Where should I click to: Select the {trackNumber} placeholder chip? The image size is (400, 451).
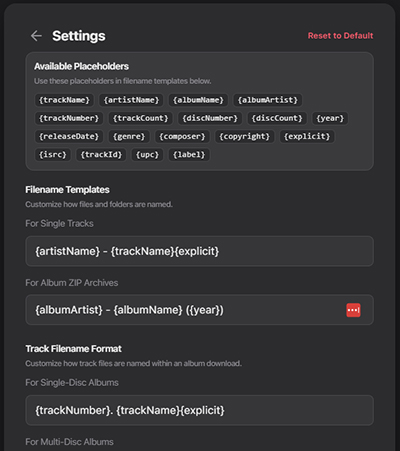pos(69,118)
